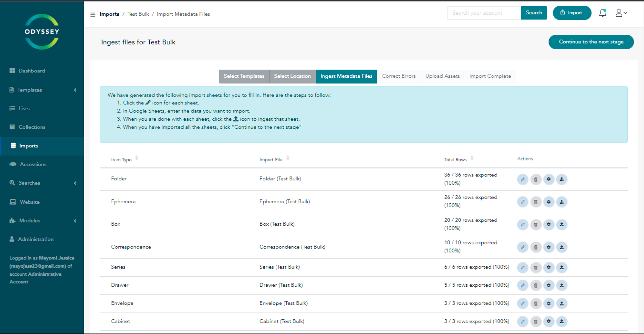Open the notifications bell icon
This screenshot has width=644, height=334.
pyautogui.click(x=603, y=13)
